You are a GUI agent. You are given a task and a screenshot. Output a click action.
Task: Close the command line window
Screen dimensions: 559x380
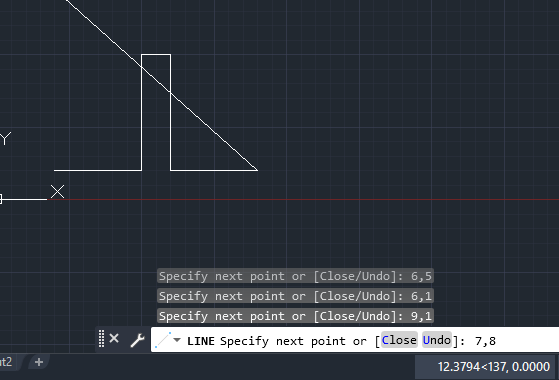click(114, 338)
